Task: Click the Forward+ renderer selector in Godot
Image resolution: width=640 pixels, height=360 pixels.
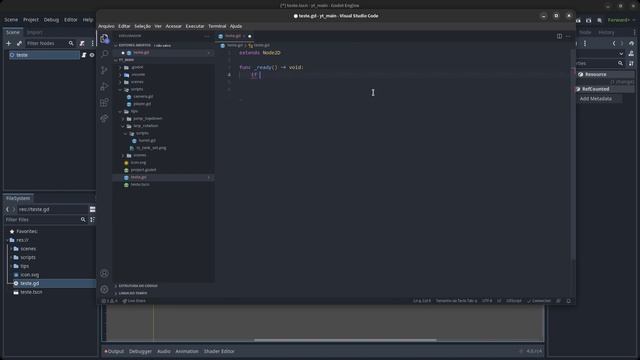Action: tap(621, 20)
